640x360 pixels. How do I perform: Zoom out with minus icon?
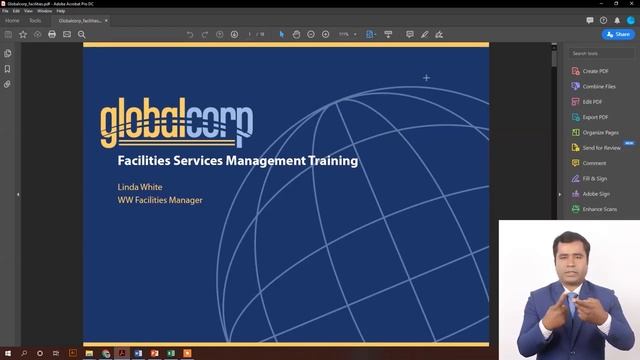point(311,35)
